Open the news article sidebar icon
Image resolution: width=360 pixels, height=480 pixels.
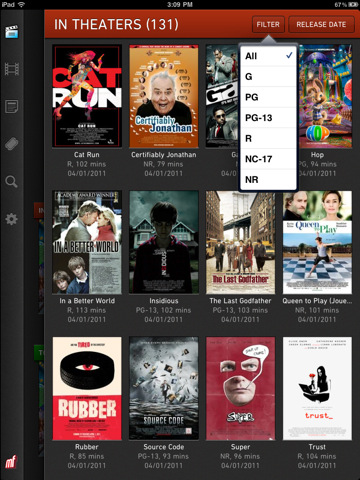click(x=12, y=107)
